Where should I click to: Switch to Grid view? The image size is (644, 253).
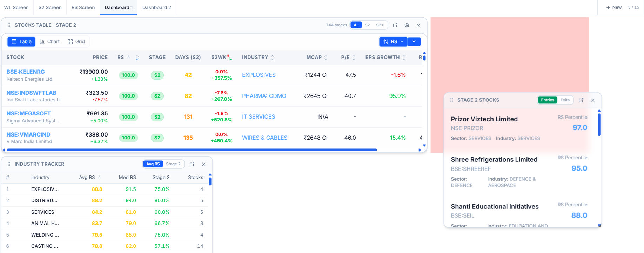point(76,42)
